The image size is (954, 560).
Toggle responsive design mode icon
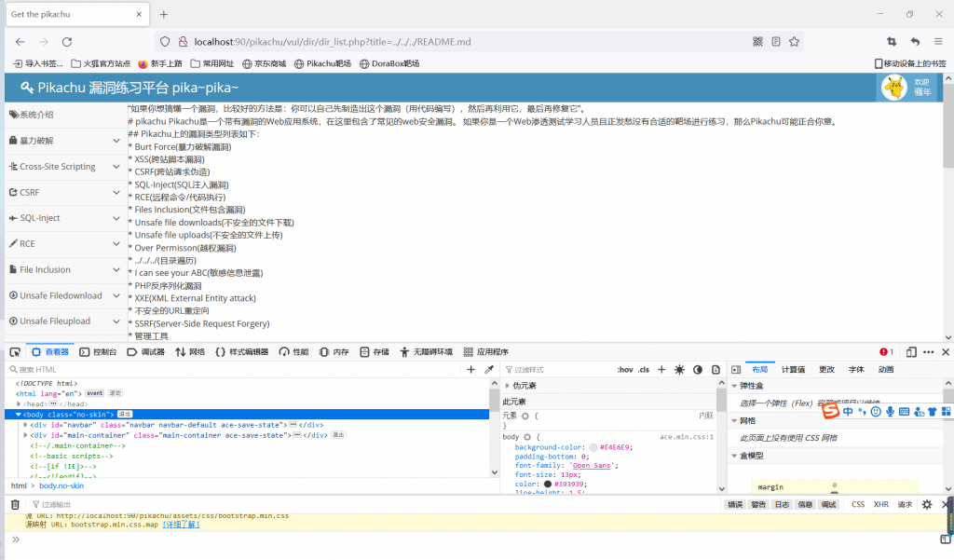click(911, 352)
